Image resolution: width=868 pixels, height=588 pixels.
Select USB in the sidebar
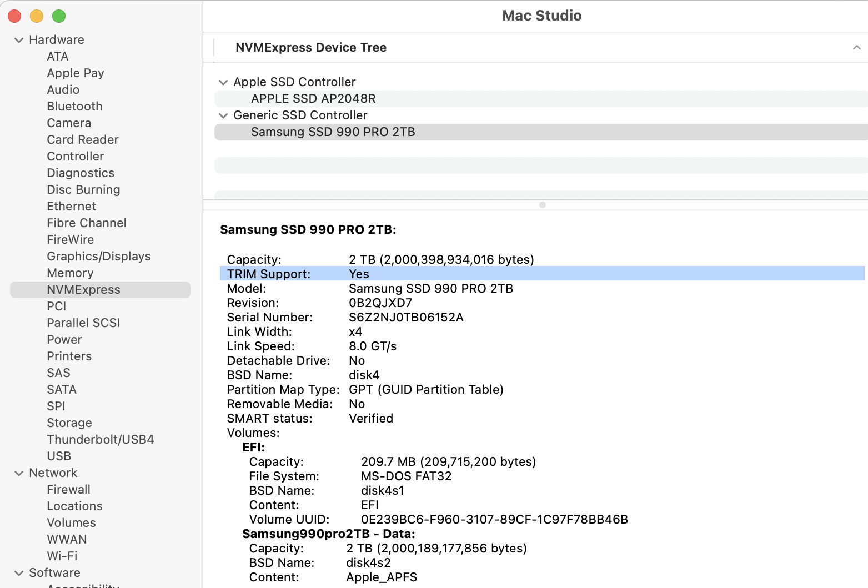pyautogui.click(x=59, y=456)
